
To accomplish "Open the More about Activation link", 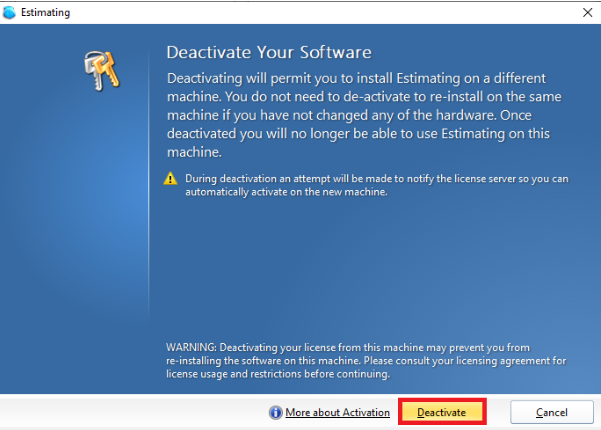I will (x=337, y=413).
